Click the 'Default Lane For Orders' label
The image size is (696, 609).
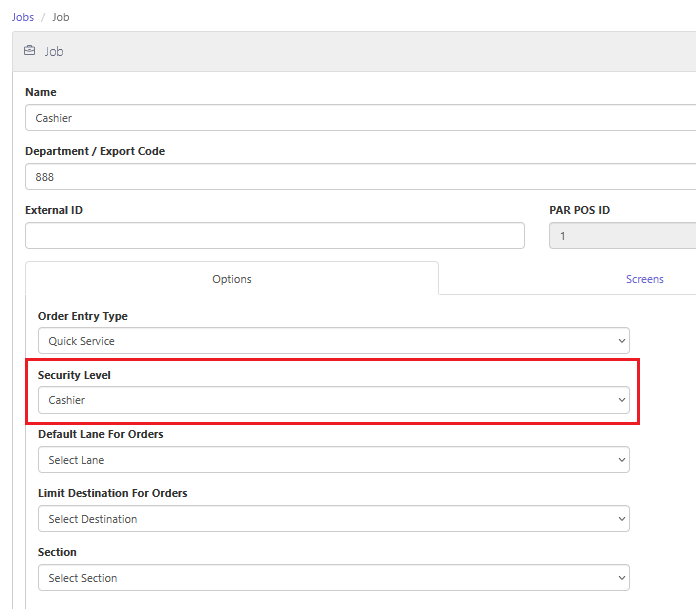pos(101,434)
